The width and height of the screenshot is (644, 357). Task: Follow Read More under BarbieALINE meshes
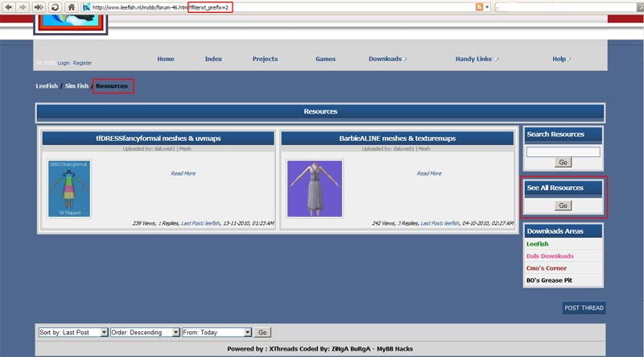coord(429,173)
